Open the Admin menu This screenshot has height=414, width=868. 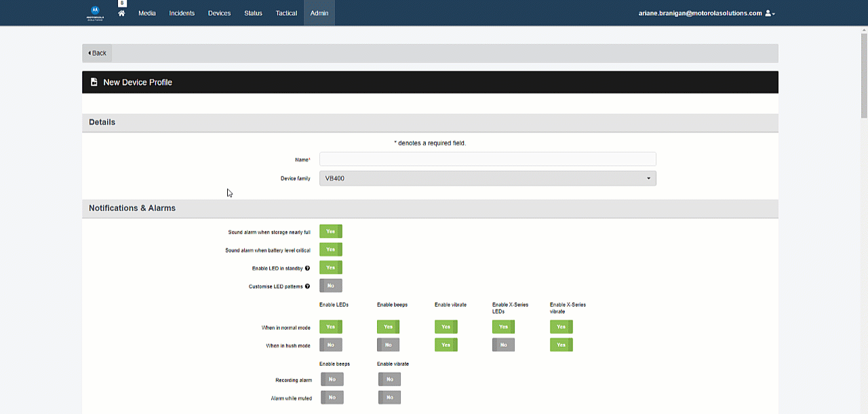click(x=319, y=13)
